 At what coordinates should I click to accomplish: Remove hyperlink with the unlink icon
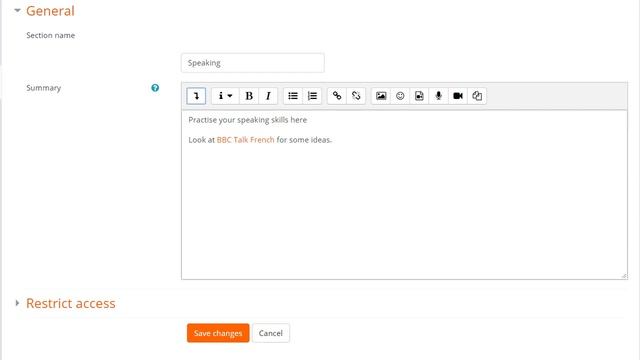point(356,96)
